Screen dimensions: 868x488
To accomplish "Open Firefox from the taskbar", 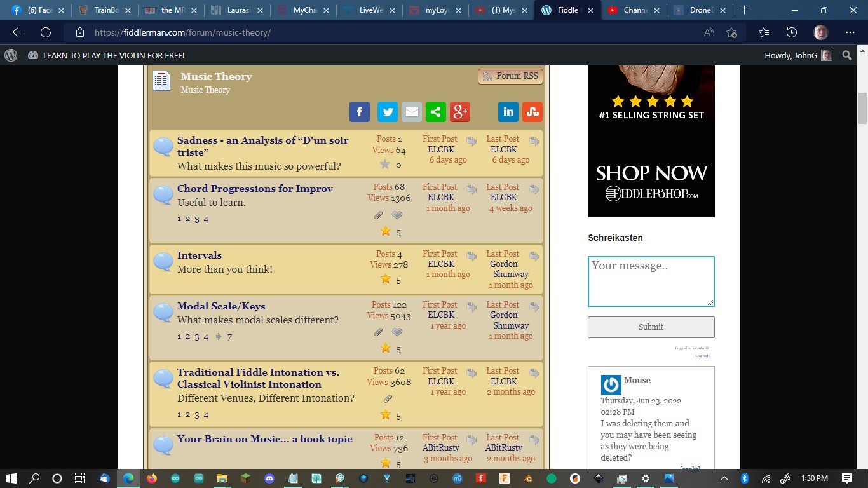I will [x=151, y=478].
